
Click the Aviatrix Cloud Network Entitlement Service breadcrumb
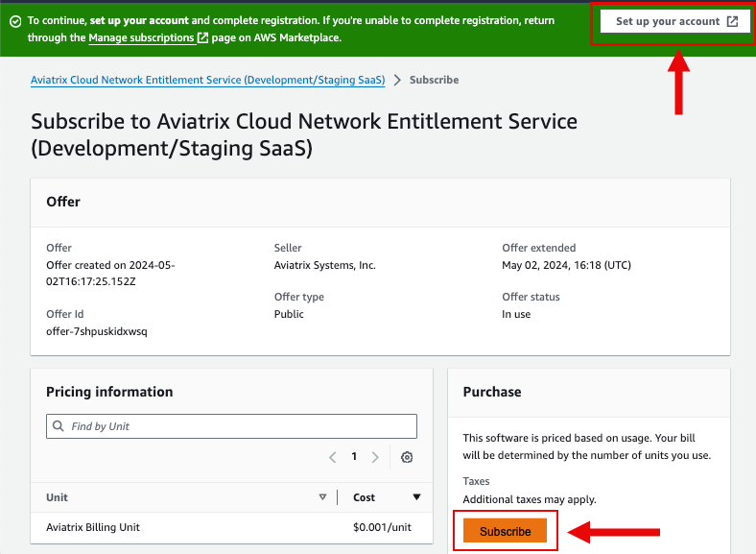pos(208,80)
